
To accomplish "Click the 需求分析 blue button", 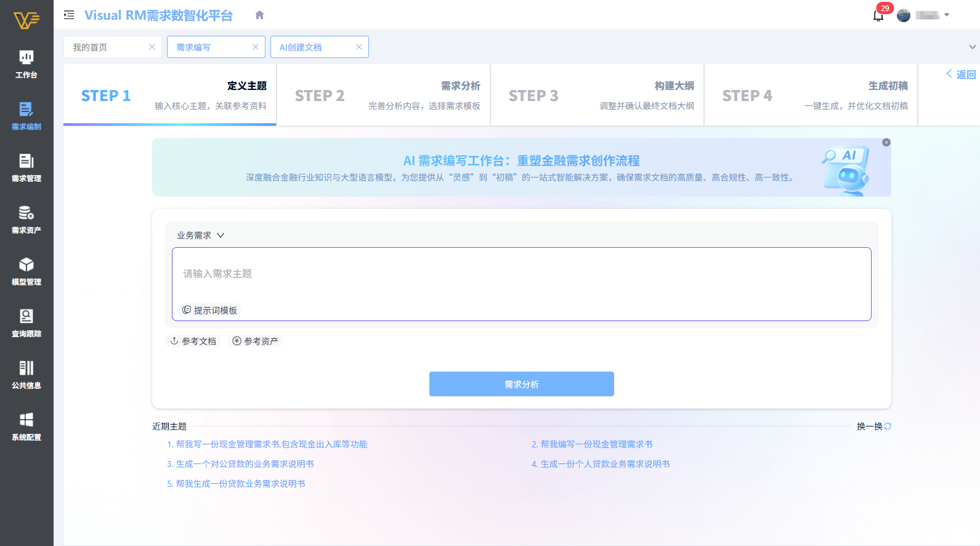I will pos(522,384).
